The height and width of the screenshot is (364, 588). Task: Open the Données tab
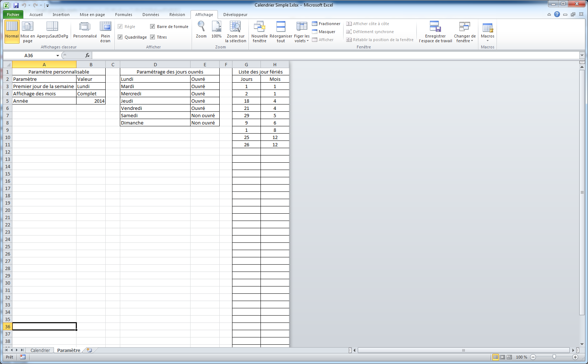(151, 15)
